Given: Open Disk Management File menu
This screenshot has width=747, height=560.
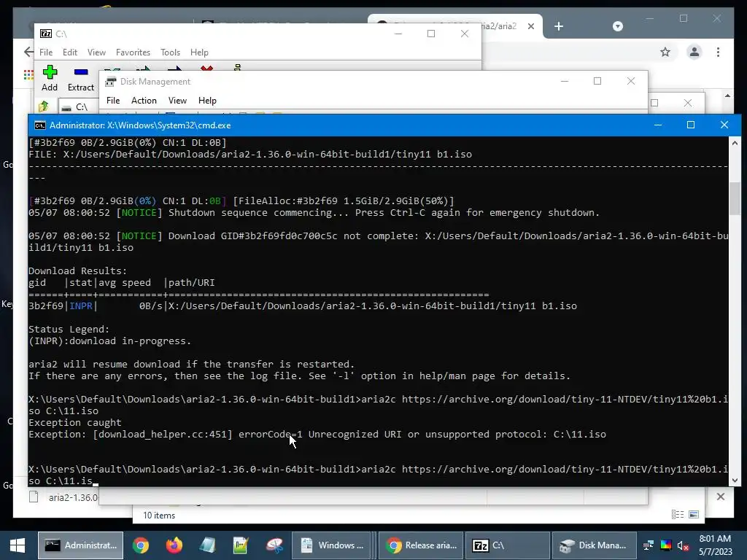Looking at the screenshot, I should pyautogui.click(x=113, y=101).
